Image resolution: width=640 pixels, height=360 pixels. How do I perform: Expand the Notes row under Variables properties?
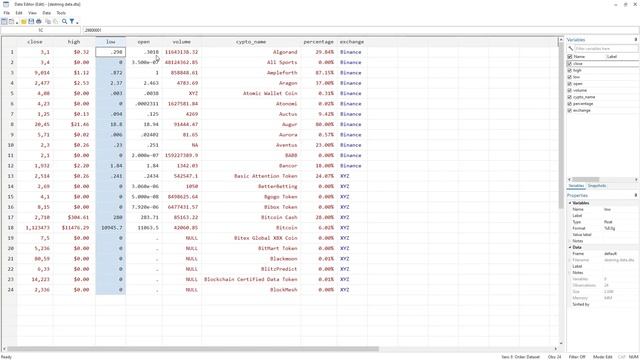pyautogui.click(x=570, y=241)
